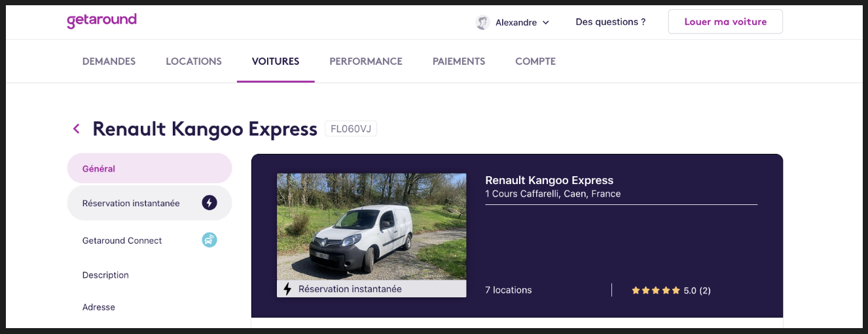The image size is (868, 334).
Task: Click the address '1 Cours Caffarelli, Caen, France'
Action: click(552, 194)
